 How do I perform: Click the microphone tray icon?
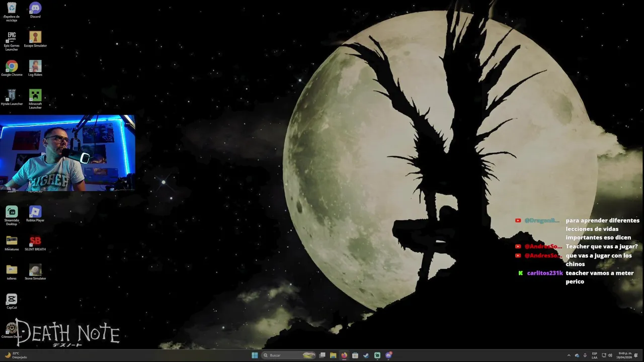click(x=585, y=355)
